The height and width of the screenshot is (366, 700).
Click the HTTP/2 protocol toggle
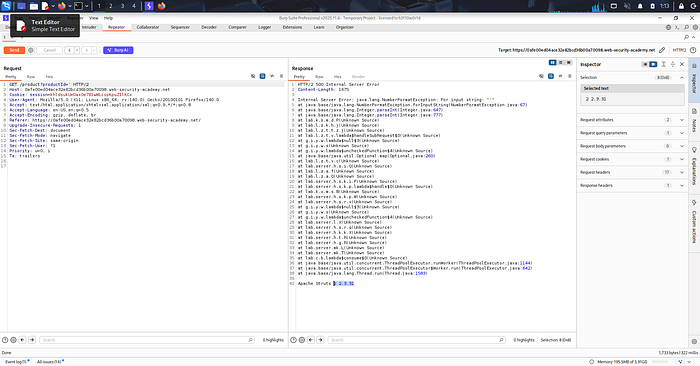[679, 50]
